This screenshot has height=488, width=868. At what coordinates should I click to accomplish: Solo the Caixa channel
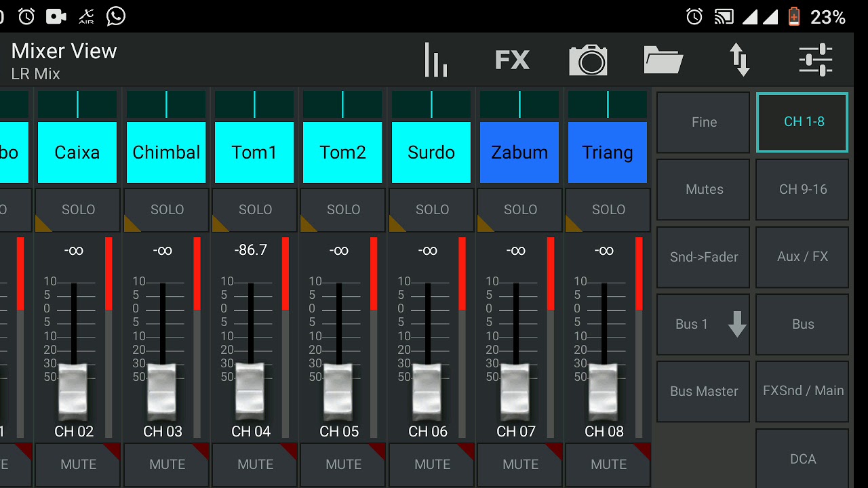click(78, 210)
